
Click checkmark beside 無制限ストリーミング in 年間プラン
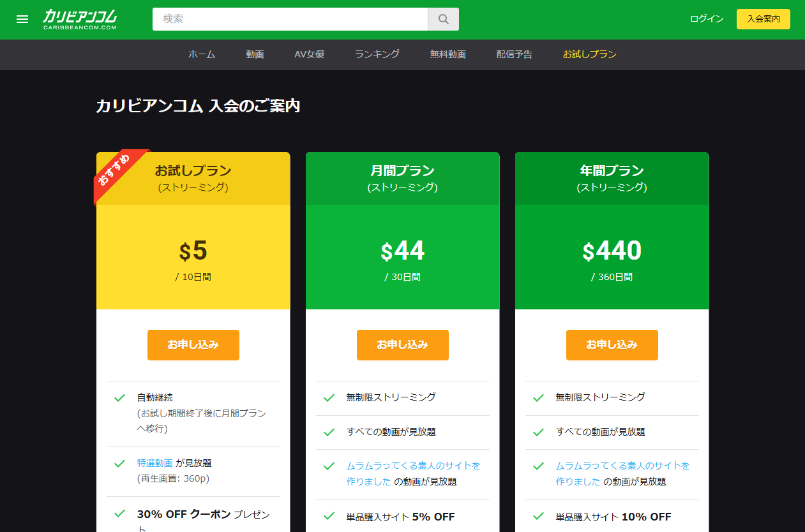538,397
